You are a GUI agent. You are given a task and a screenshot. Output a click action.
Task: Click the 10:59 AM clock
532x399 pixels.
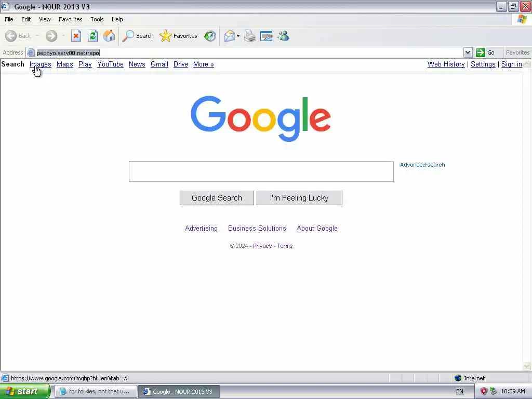pos(513,391)
